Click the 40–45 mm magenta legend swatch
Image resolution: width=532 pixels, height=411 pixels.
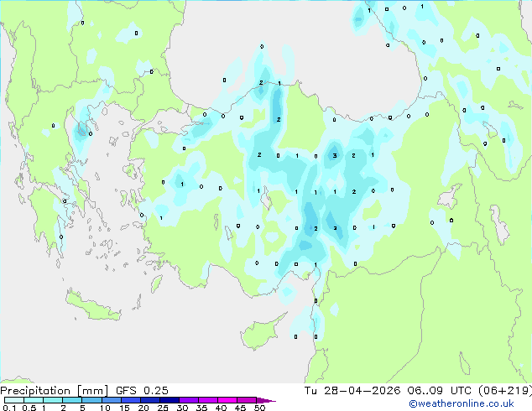pos(227,400)
